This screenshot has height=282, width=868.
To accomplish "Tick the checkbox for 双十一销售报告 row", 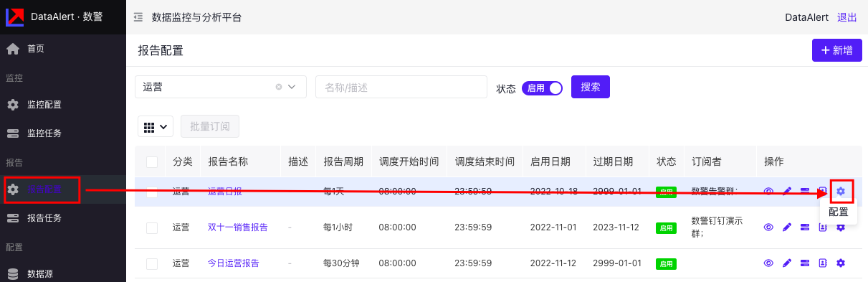I will coord(152,227).
